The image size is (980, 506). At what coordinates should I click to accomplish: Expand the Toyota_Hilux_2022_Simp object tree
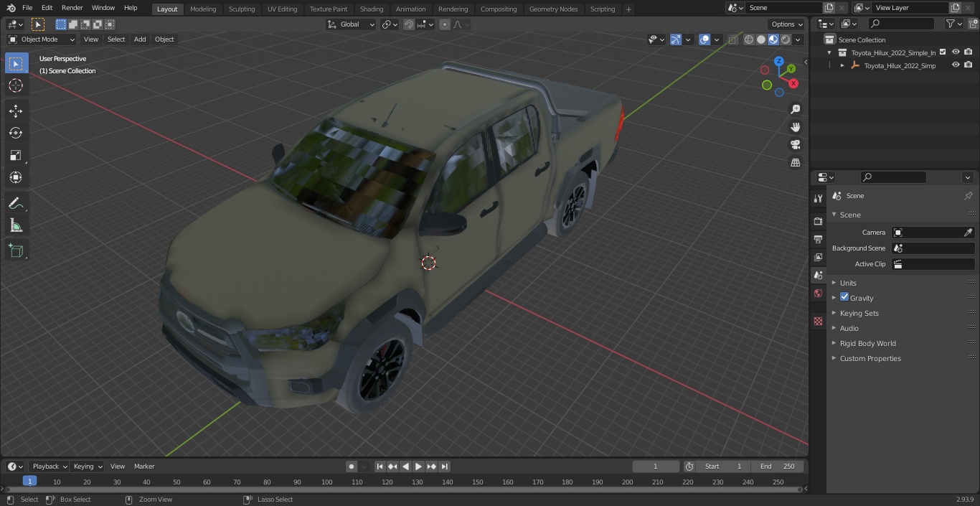pyautogui.click(x=842, y=65)
